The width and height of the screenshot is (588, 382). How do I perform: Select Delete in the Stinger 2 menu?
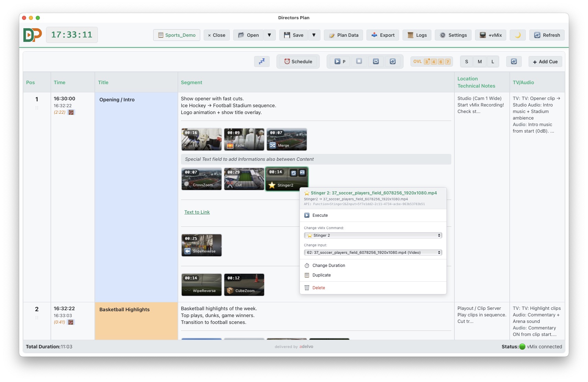point(319,288)
